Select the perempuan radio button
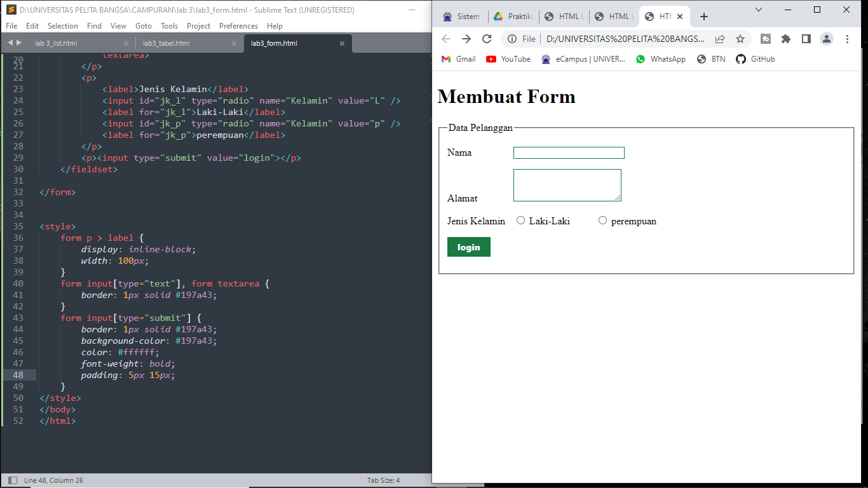The width and height of the screenshot is (868, 488). [602, 220]
